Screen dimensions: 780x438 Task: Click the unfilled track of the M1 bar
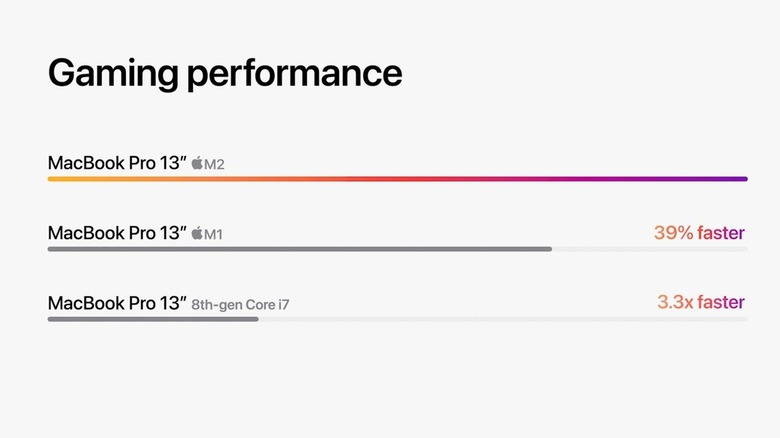pyautogui.click(x=650, y=249)
